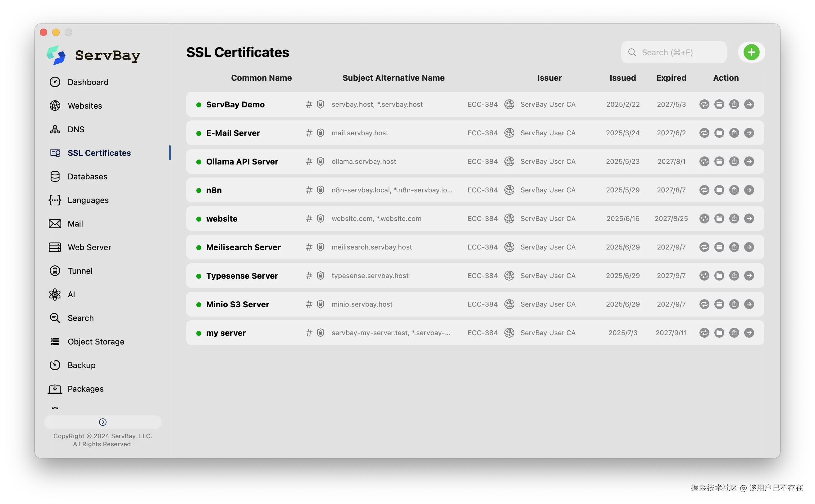
Task: Renew the my server certificate
Action: point(704,333)
